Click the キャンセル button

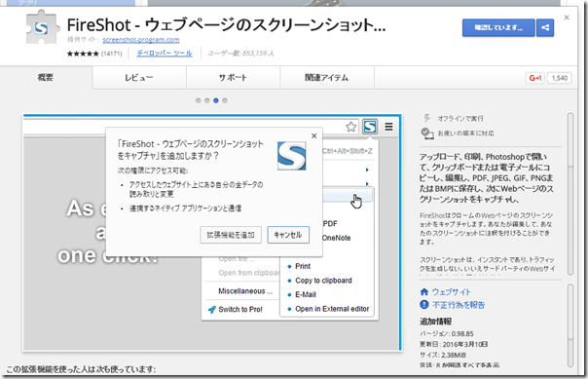(288, 235)
